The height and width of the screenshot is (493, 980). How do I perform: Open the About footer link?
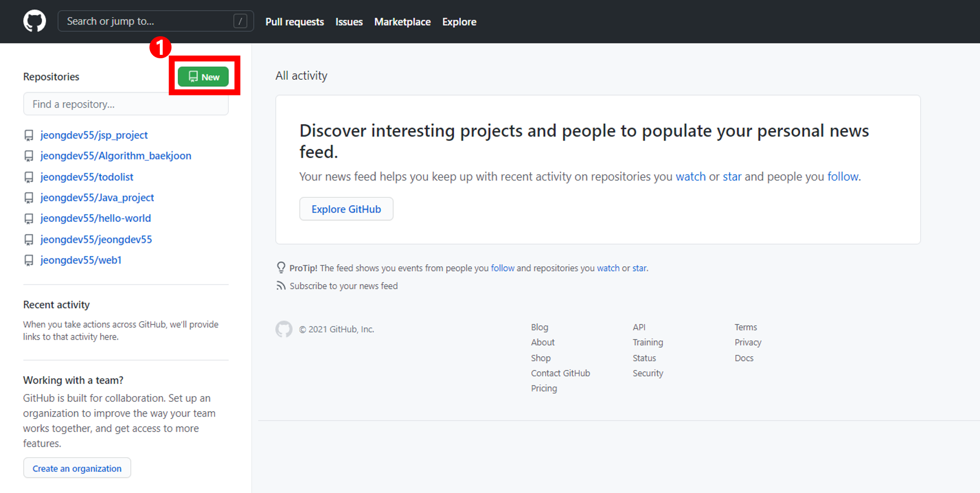[543, 342]
